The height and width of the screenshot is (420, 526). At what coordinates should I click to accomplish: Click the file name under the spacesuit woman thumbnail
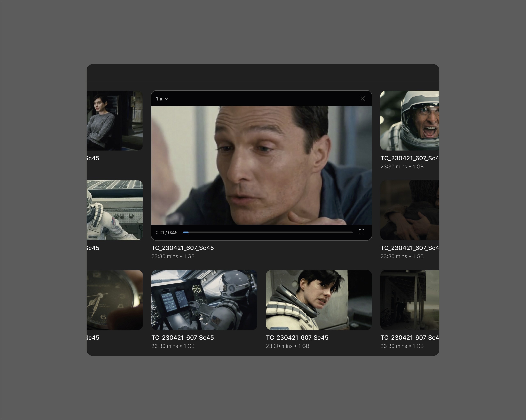(297, 338)
